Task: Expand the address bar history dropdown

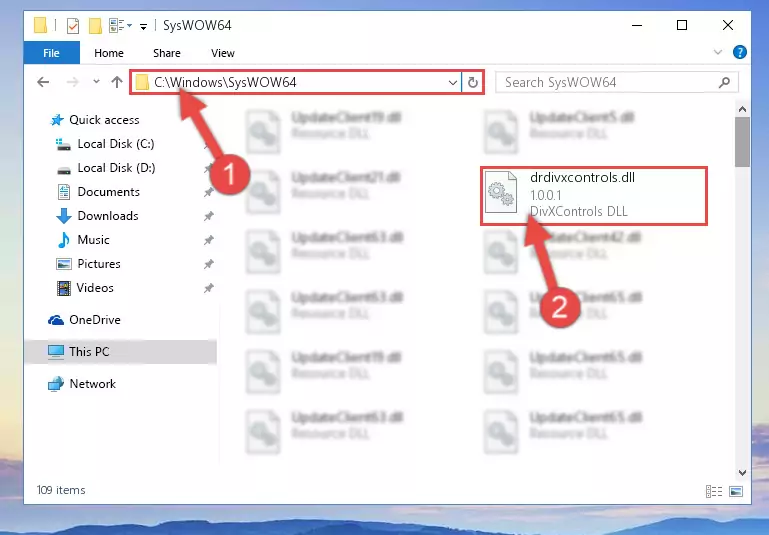Action: (453, 82)
